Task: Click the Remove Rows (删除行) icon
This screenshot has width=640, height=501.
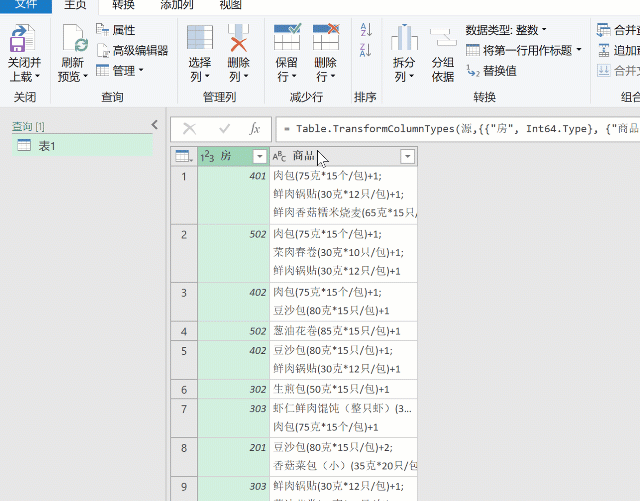Action: click(326, 38)
